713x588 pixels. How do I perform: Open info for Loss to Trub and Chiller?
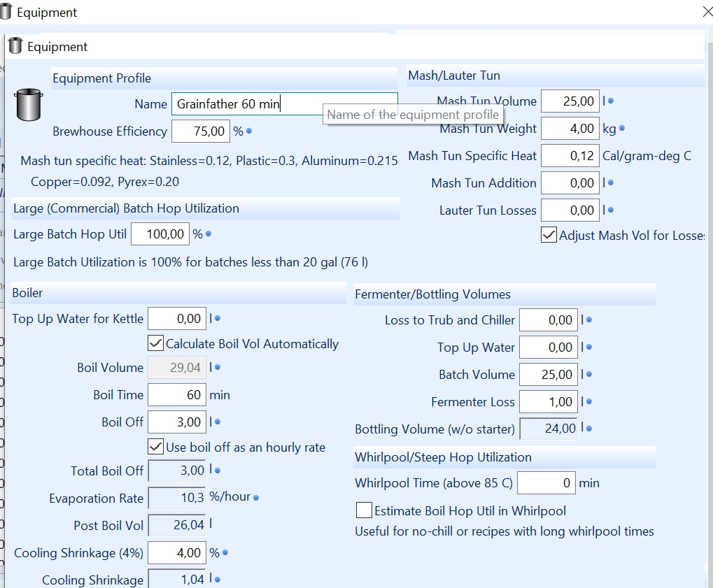click(x=588, y=320)
